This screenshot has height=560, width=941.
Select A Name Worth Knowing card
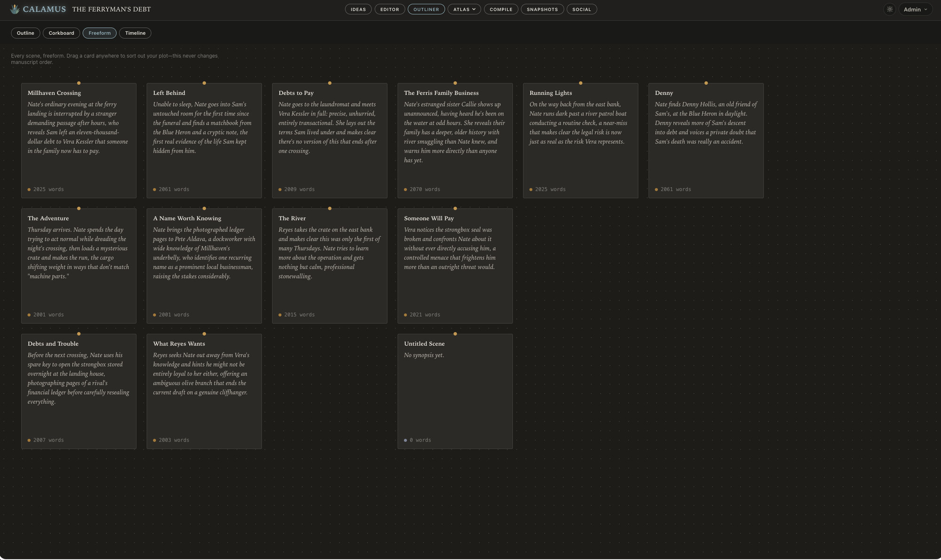pos(204,266)
